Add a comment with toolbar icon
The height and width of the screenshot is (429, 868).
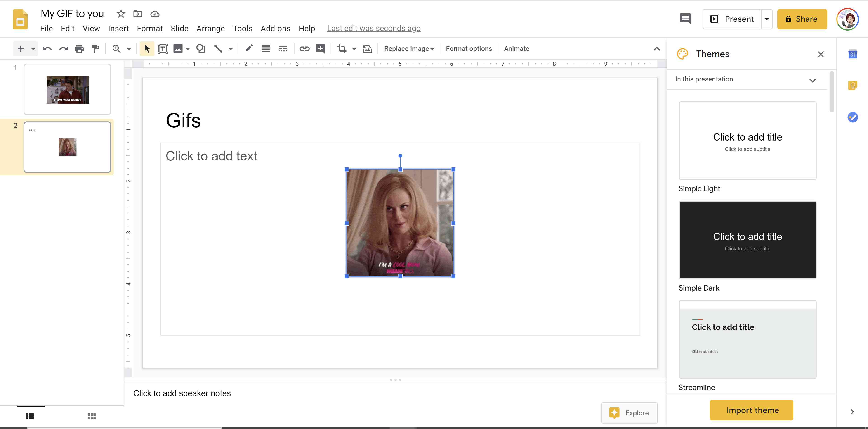(x=321, y=49)
